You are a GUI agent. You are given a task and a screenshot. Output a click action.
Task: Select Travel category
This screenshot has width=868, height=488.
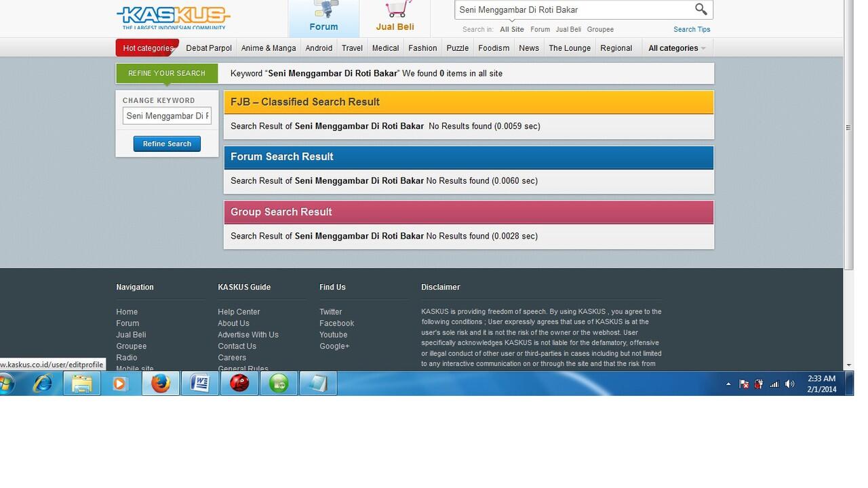tap(352, 48)
